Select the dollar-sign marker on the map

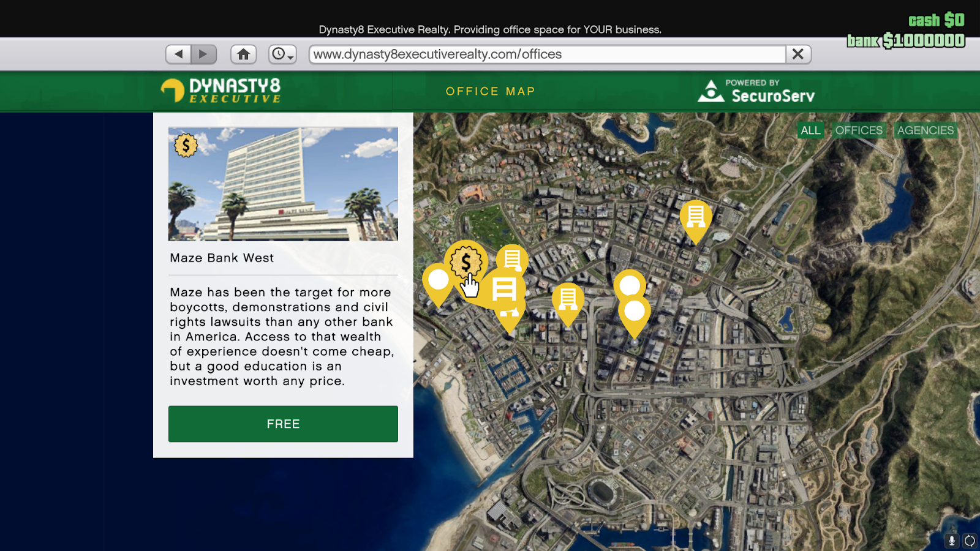[x=466, y=262]
